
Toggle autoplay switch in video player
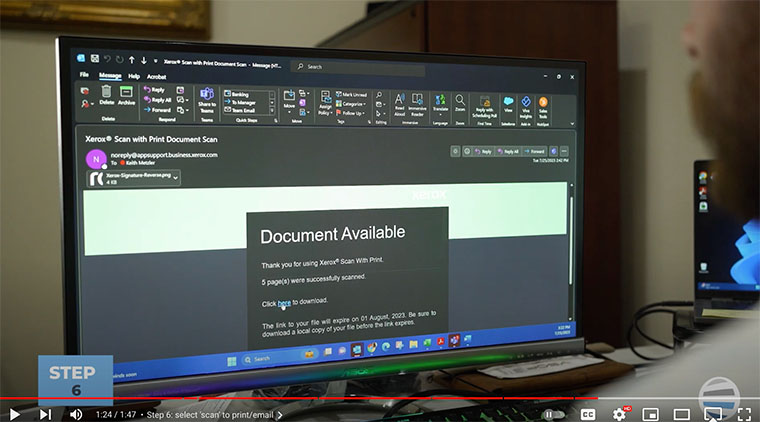554,414
